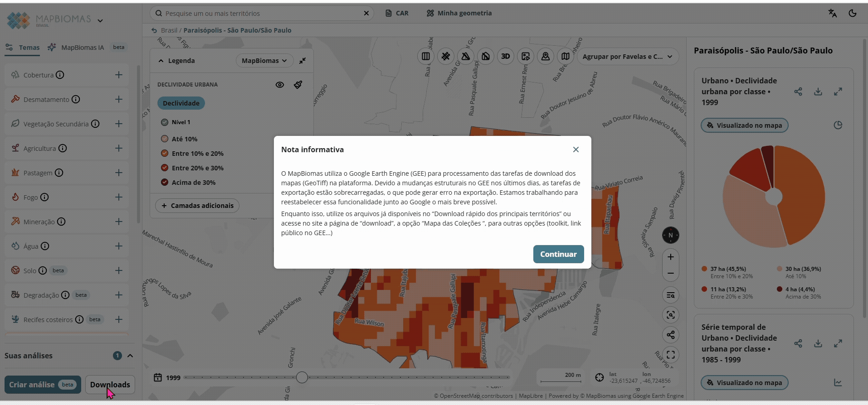The height and width of the screenshot is (405, 868).
Task: Open the CAR option
Action: (397, 13)
